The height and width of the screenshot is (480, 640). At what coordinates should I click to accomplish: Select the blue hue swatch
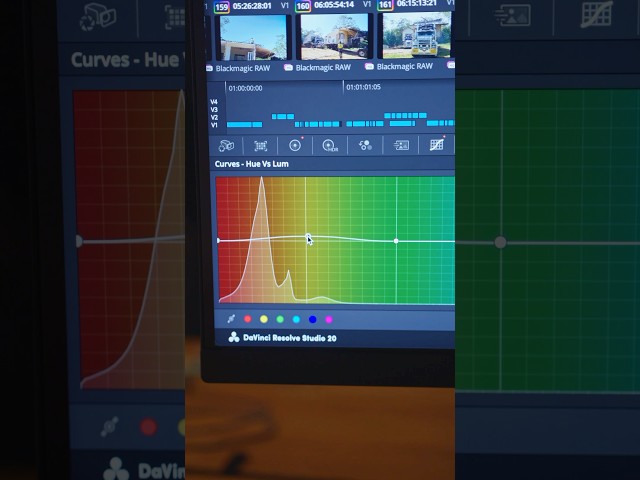coord(313,320)
